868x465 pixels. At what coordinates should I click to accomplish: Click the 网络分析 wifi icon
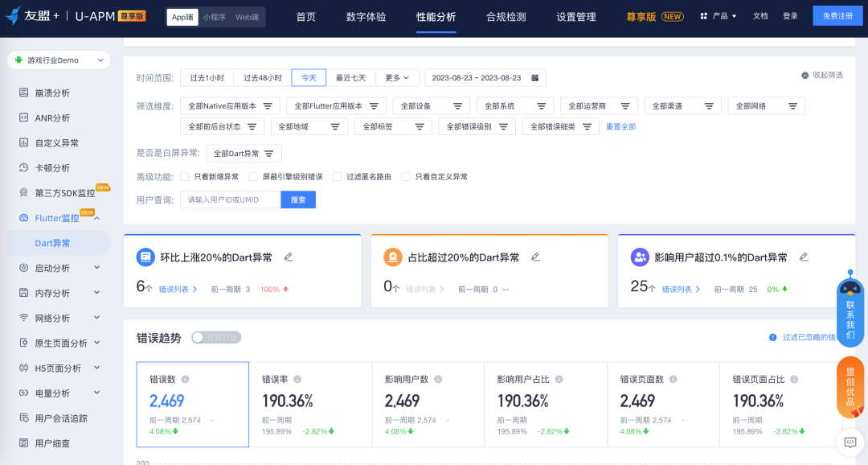pos(24,318)
